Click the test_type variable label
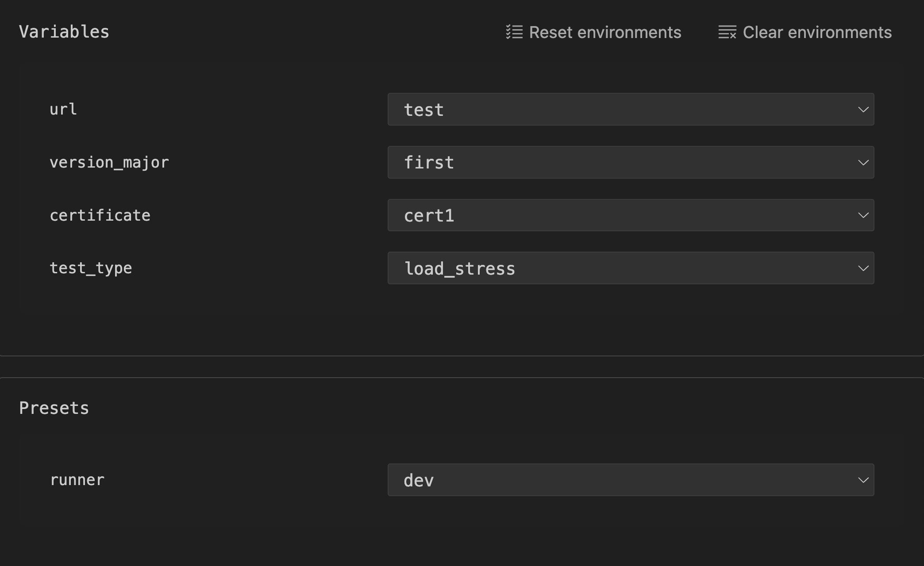Screen dimensions: 924x566 pyautogui.click(x=91, y=268)
